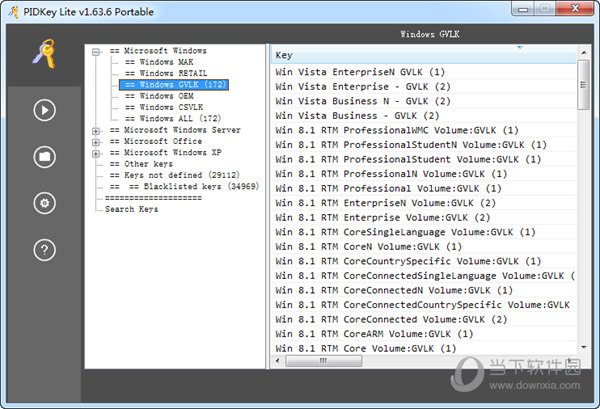The width and height of the screenshot is (600, 409).
Task: Select Microsoft Windows Server label
Action: pyautogui.click(x=175, y=130)
